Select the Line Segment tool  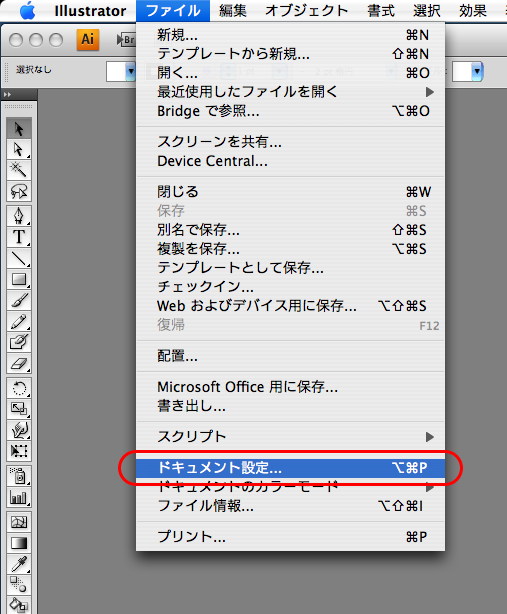[19, 258]
